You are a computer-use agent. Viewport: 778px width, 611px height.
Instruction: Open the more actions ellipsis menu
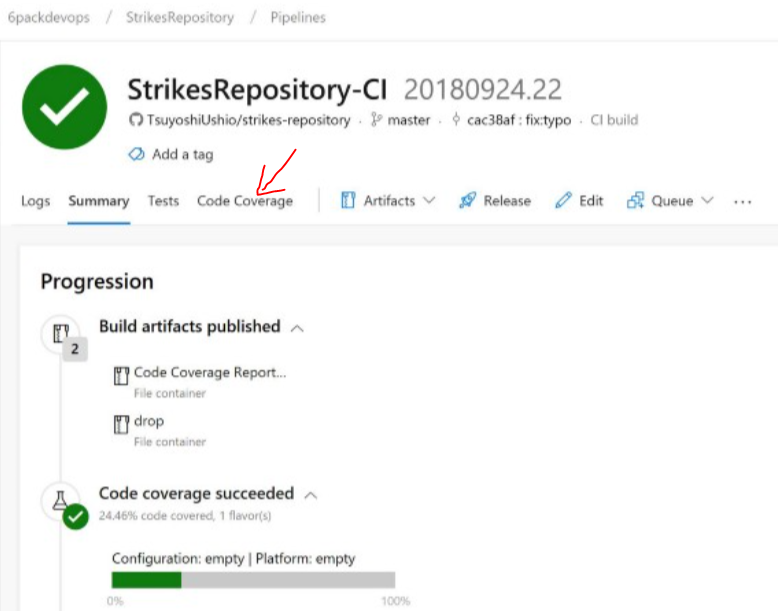[742, 202]
